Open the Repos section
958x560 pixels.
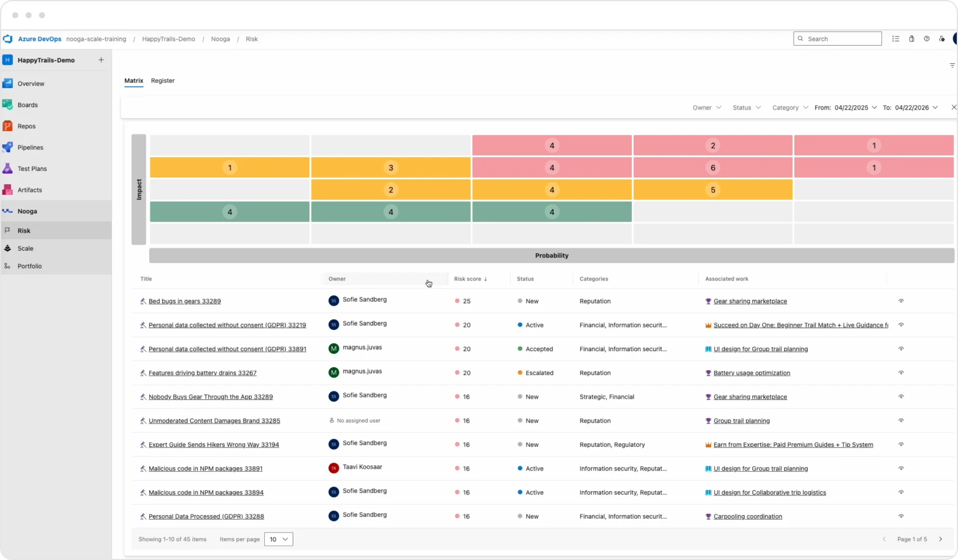pyautogui.click(x=26, y=126)
